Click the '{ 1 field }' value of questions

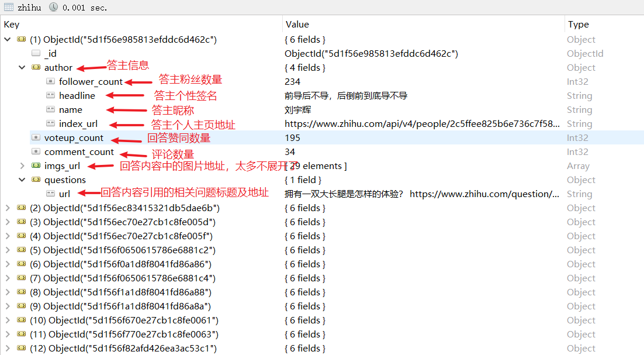[303, 180]
